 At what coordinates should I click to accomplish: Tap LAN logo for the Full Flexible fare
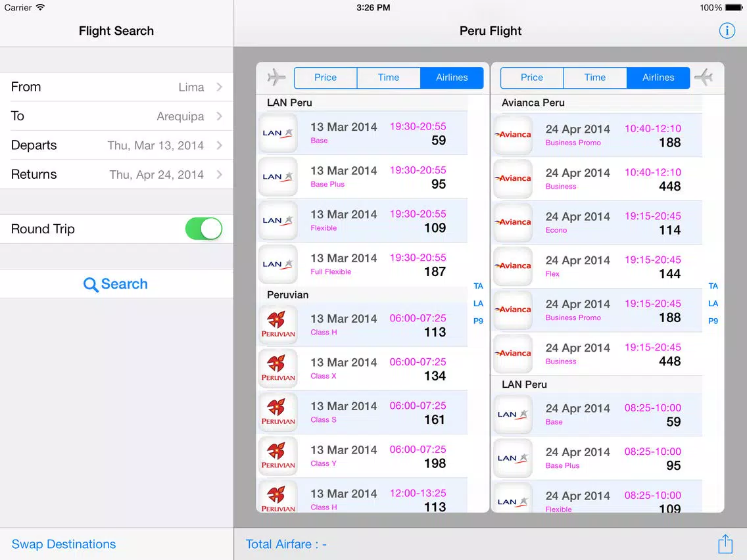[277, 264]
